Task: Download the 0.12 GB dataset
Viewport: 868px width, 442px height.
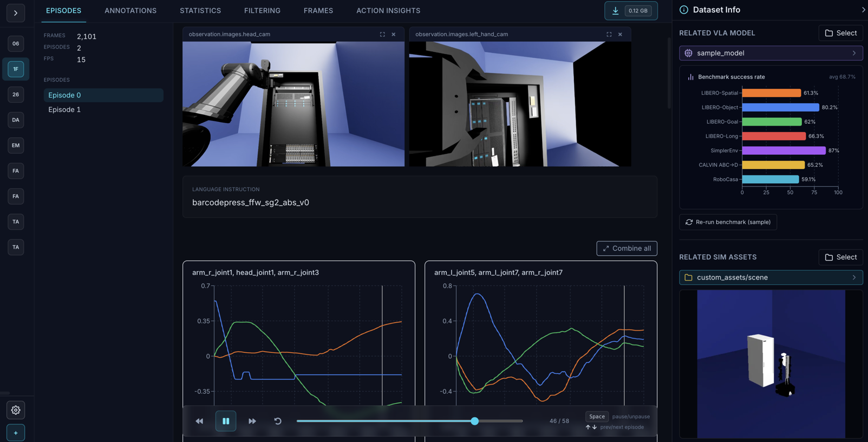Action: pos(631,11)
